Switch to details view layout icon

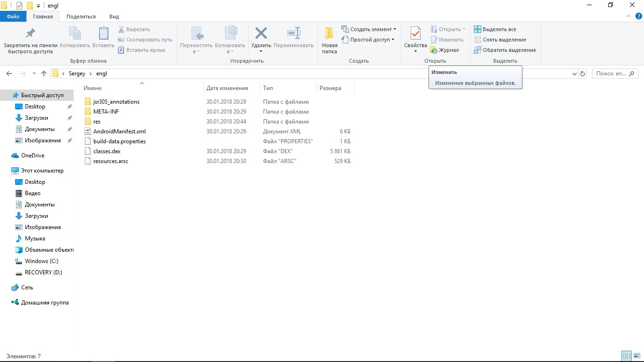627,356
